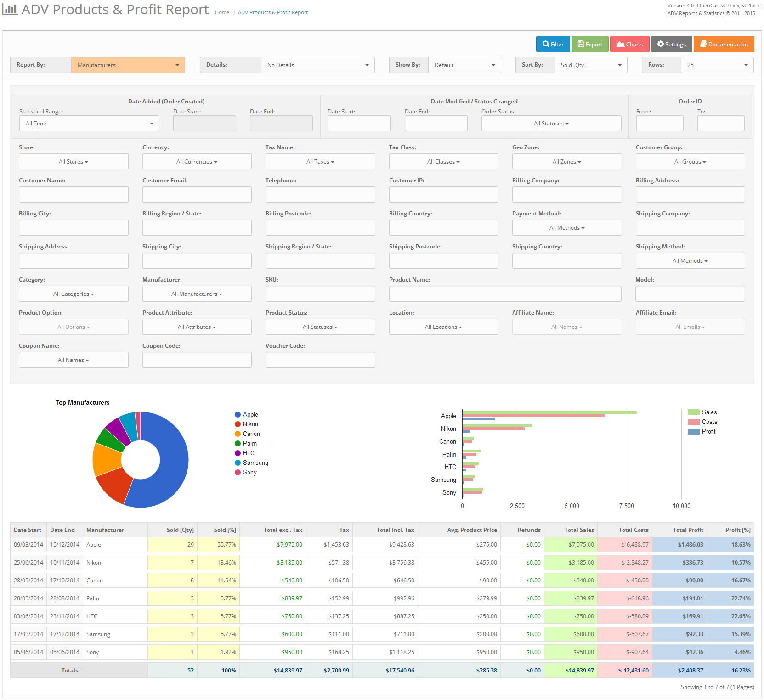Click the Settings gear icon
The width and height of the screenshot is (764, 700).
(661, 44)
